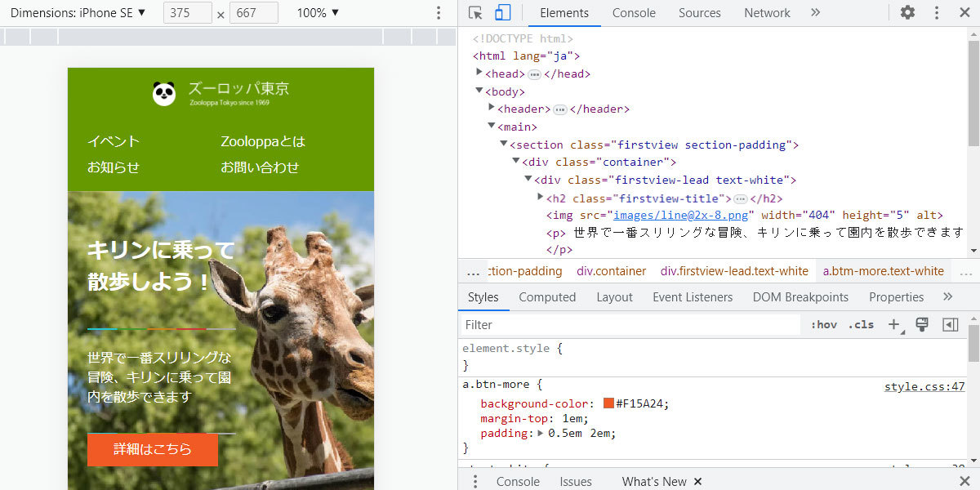
Task: Open the Computed pane tab
Action: pos(547,297)
